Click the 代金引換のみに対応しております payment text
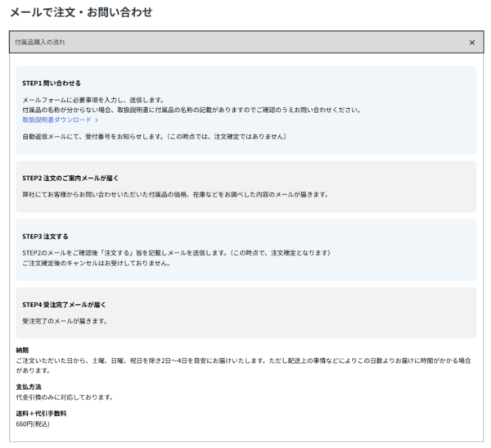 [64, 397]
